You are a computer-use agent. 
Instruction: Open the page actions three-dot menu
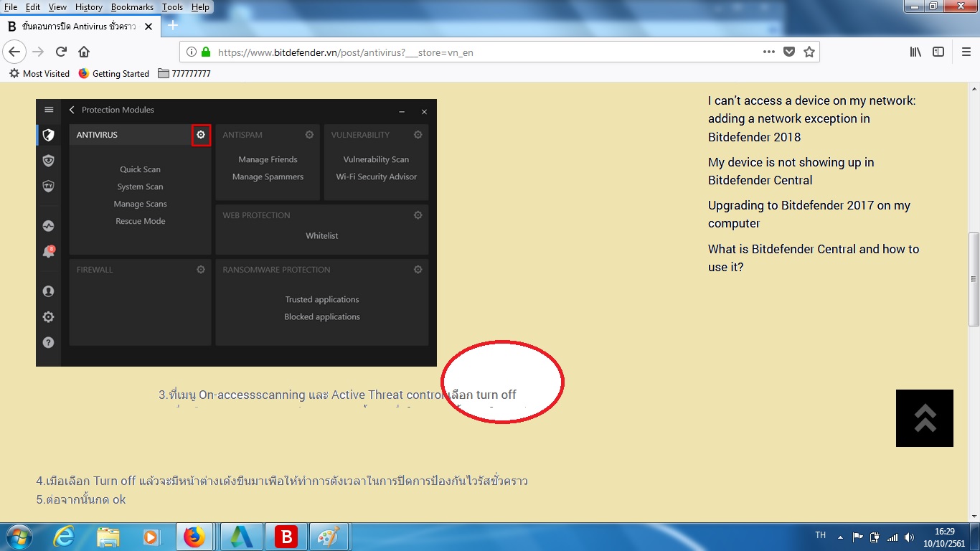pyautogui.click(x=769, y=52)
